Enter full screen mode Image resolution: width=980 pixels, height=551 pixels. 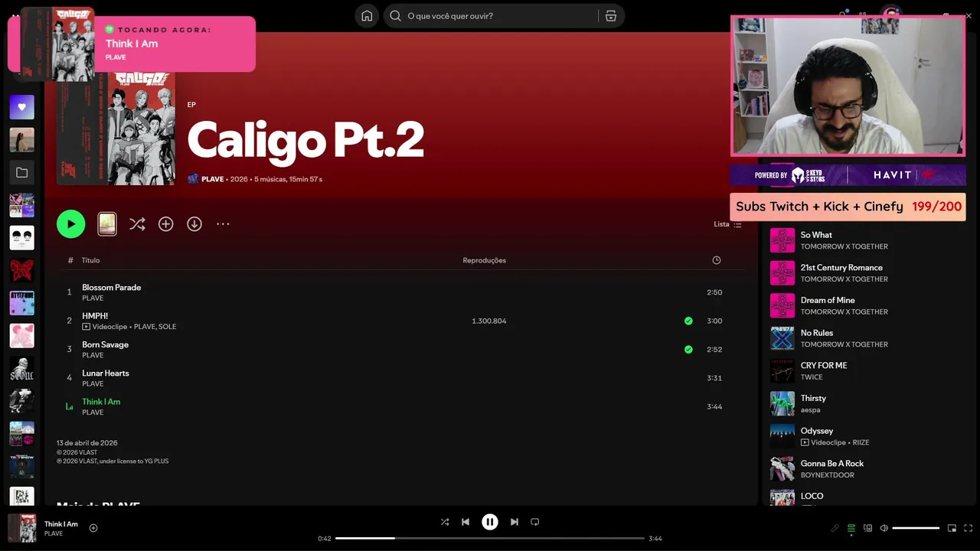click(x=968, y=528)
